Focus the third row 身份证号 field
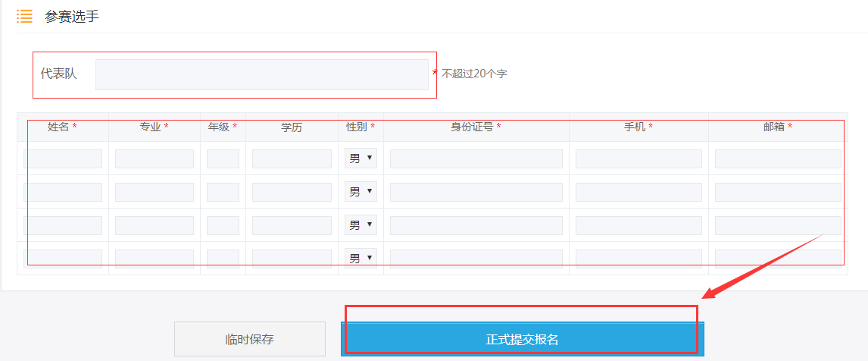This screenshot has width=868, height=361. (x=476, y=225)
